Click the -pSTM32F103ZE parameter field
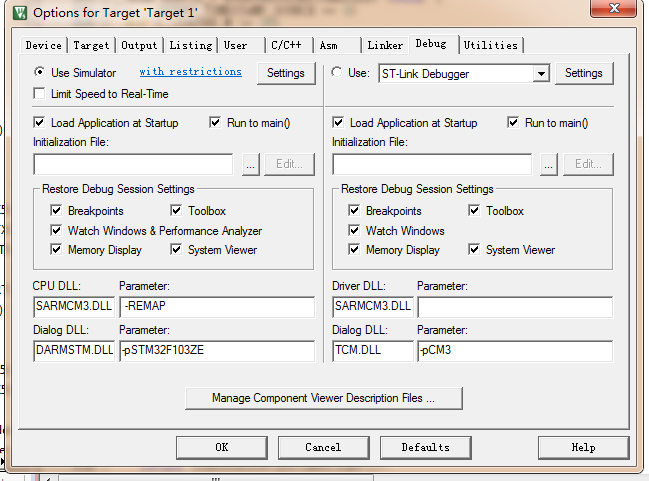Screen dimensions: 649x481 [x=217, y=351]
